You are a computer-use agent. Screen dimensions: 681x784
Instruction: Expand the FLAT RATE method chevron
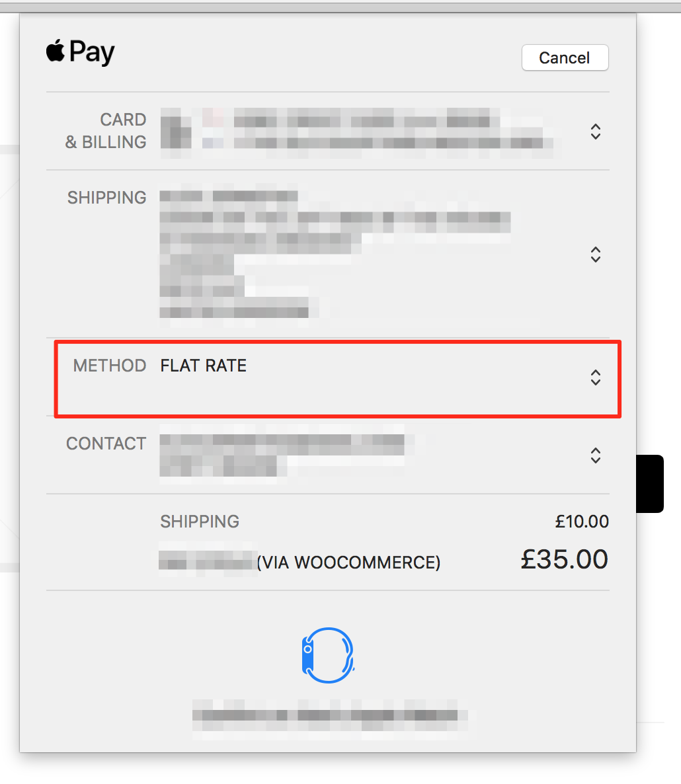pos(595,378)
